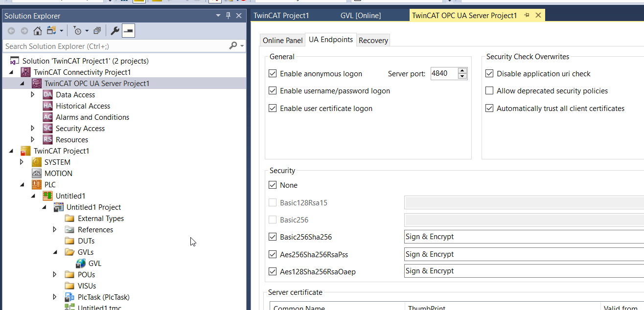Uncheck Disable application uri check

pos(489,74)
